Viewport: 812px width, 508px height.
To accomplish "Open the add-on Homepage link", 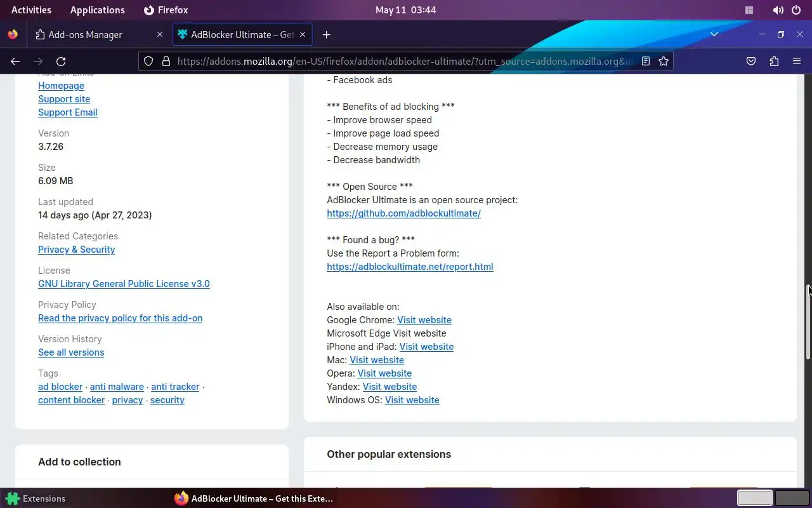I will coord(61,86).
